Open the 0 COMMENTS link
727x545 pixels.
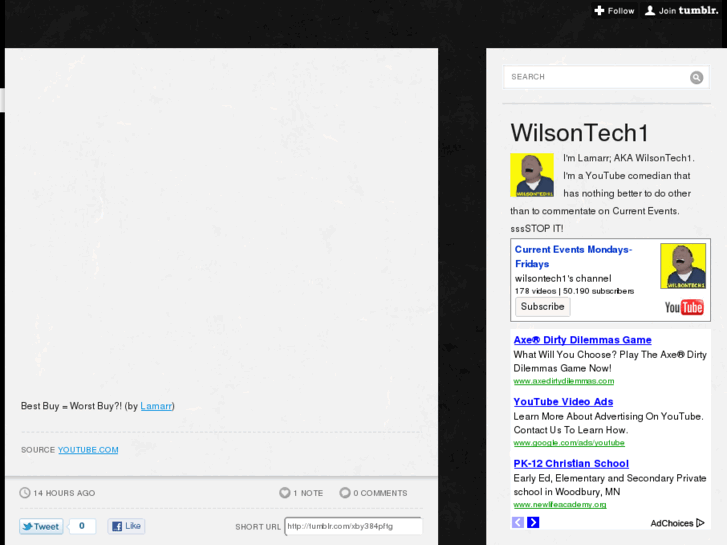[x=380, y=493]
